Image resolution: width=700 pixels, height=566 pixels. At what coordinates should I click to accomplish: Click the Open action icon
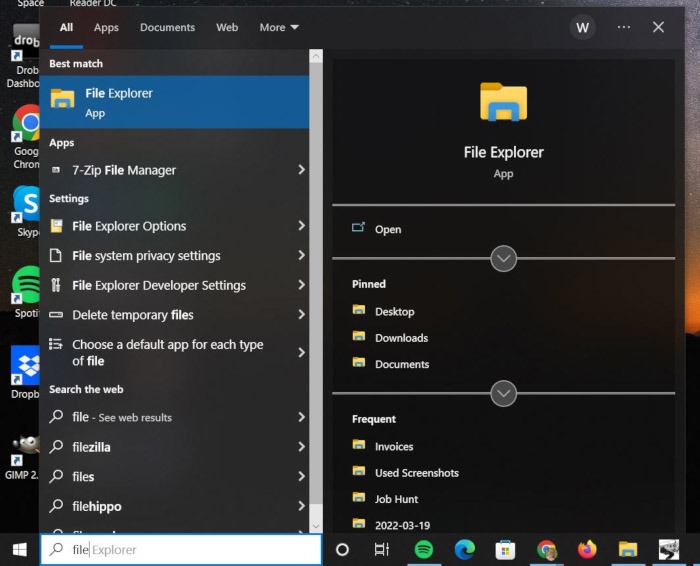(x=358, y=228)
